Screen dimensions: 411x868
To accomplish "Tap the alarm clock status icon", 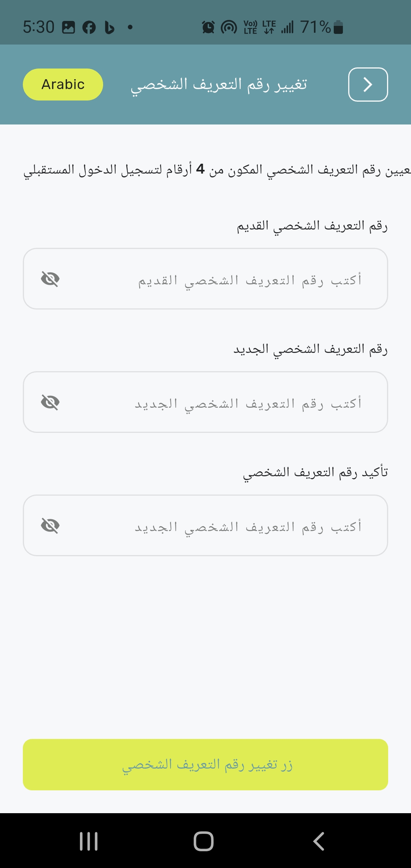I will tap(208, 27).
